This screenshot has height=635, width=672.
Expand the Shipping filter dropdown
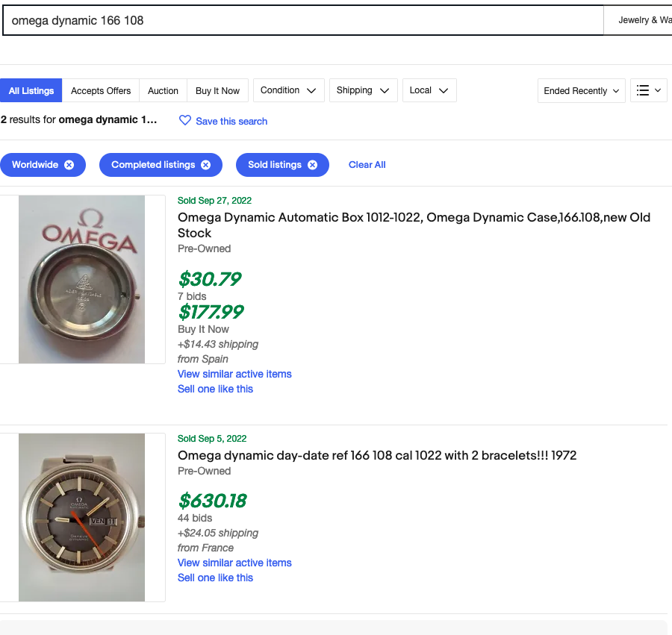point(362,90)
